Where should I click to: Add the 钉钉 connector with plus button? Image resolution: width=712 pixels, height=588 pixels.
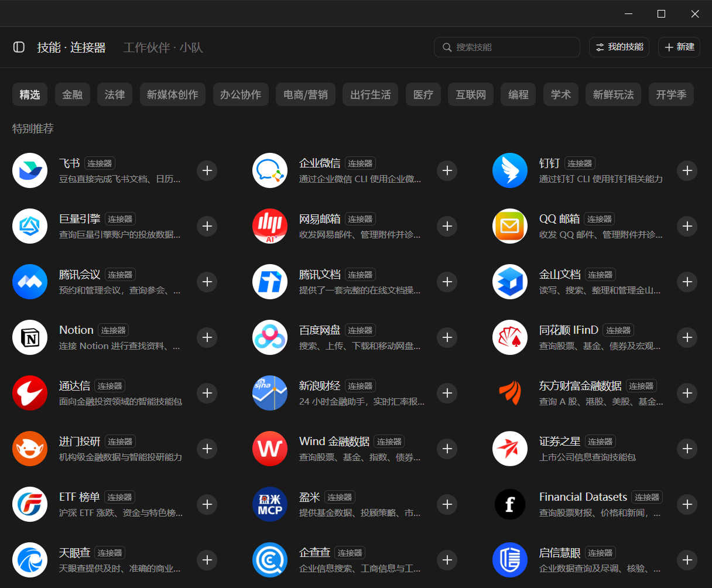(x=687, y=170)
